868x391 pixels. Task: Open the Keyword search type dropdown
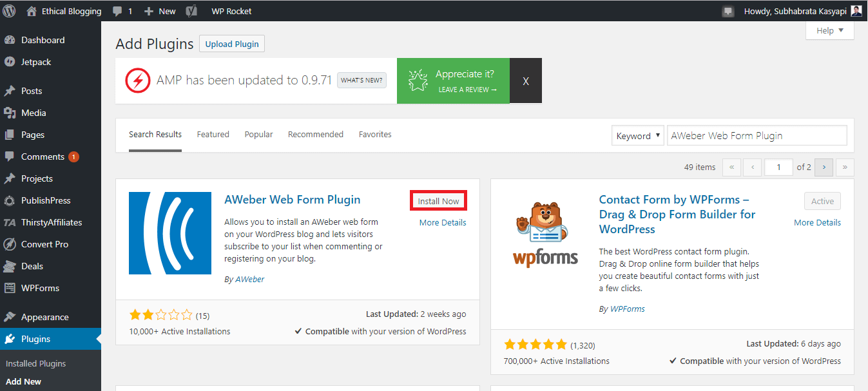point(637,135)
